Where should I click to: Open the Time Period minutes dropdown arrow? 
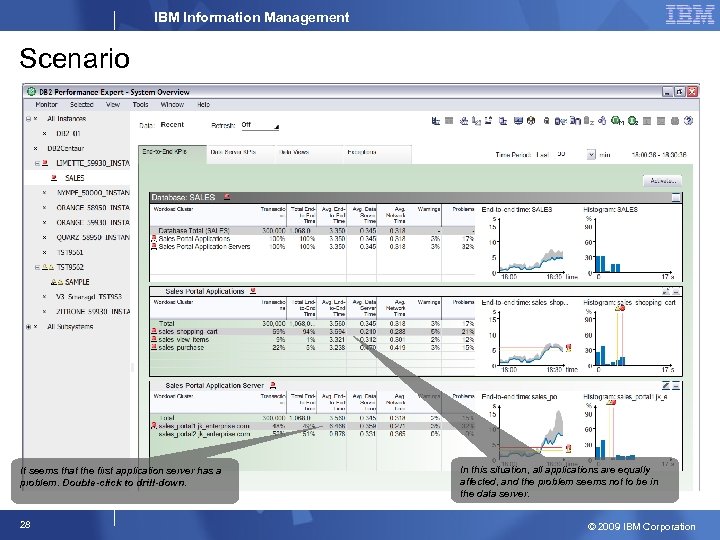coord(591,155)
